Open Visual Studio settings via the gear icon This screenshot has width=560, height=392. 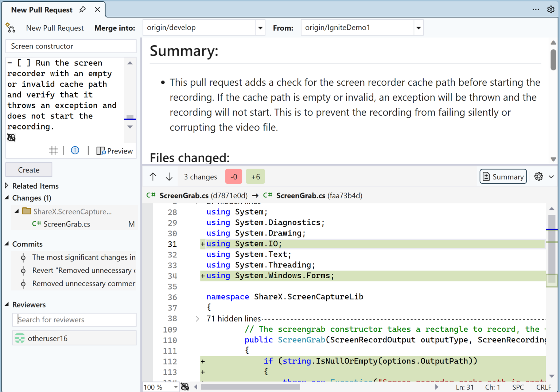pos(551,9)
